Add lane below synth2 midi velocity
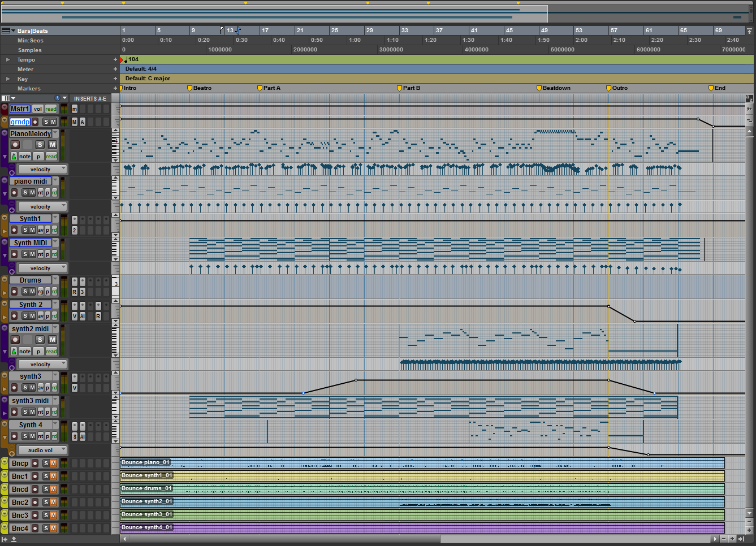This screenshot has height=546, width=756. point(12,369)
